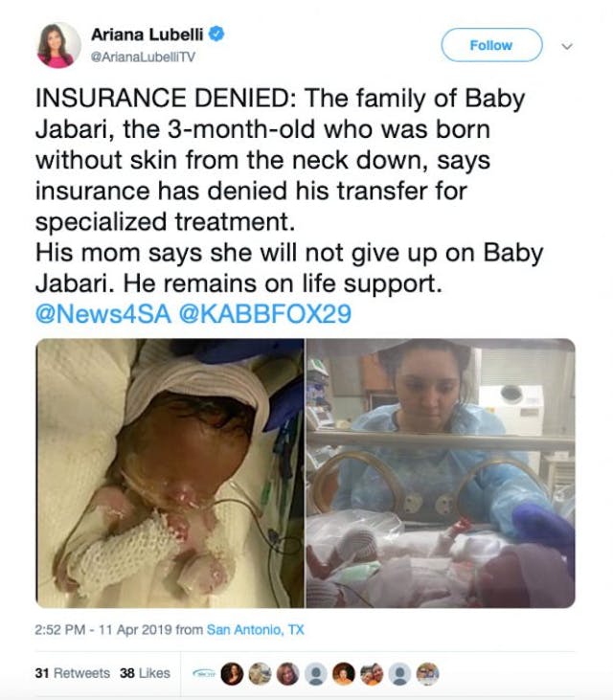The height and width of the screenshot is (700, 613).
Task: Click the first liker avatar with blue logo
Action: tap(204, 673)
